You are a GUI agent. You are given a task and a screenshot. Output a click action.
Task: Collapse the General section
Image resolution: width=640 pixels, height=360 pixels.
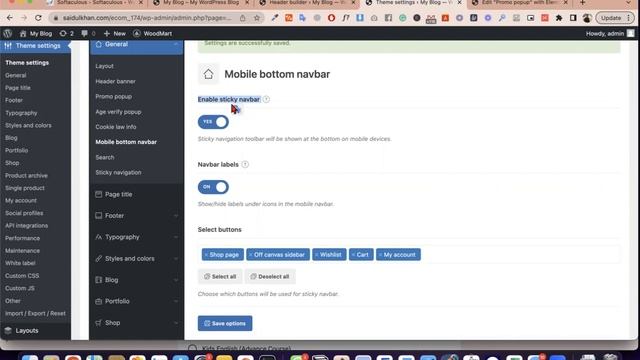tap(136, 45)
